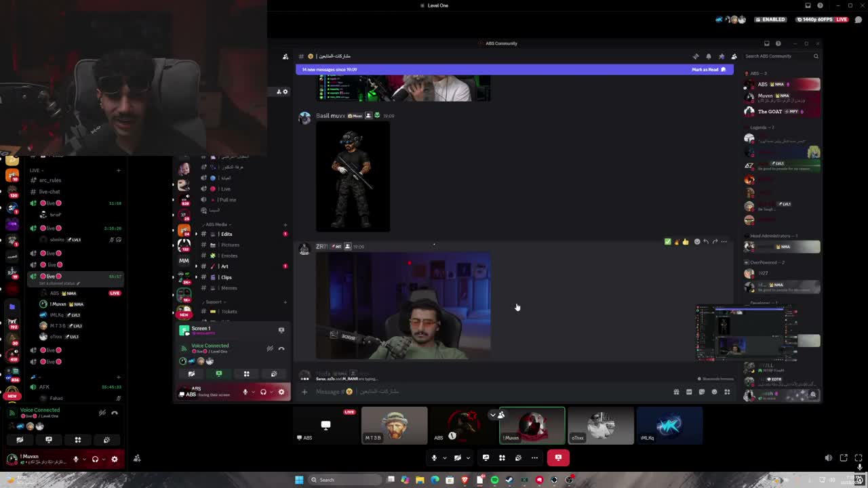Image resolution: width=868 pixels, height=488 pixels.
Task: Click forward arrow on hovered message
Action: [715, 241]
